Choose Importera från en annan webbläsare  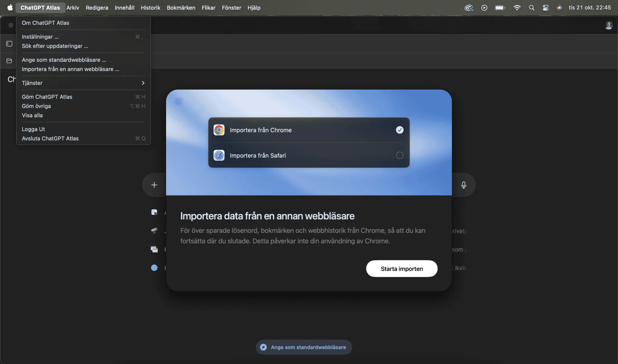pyautogui.click(x=83, y=69)
